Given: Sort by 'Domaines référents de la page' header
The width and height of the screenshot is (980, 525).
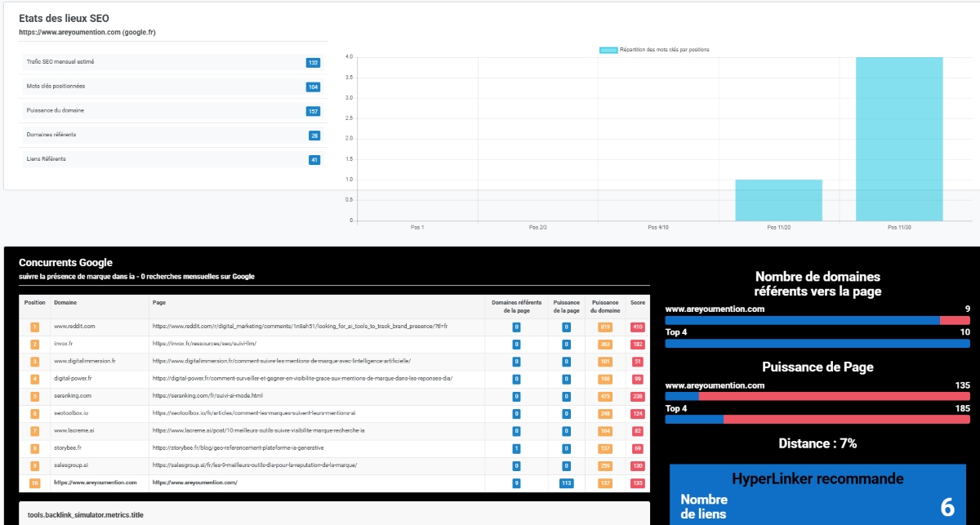Looking at the screenshot, I should click(516, 306).
